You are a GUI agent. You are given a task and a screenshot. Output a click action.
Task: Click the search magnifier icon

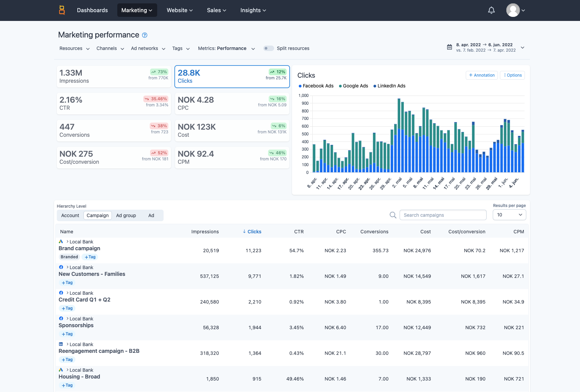click(393, 215)
